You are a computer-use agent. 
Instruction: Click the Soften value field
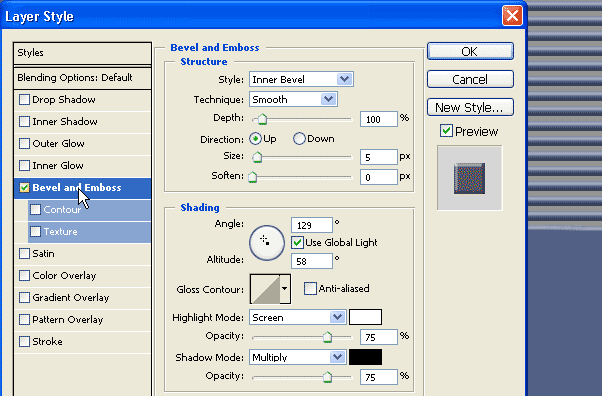(379, 177)
